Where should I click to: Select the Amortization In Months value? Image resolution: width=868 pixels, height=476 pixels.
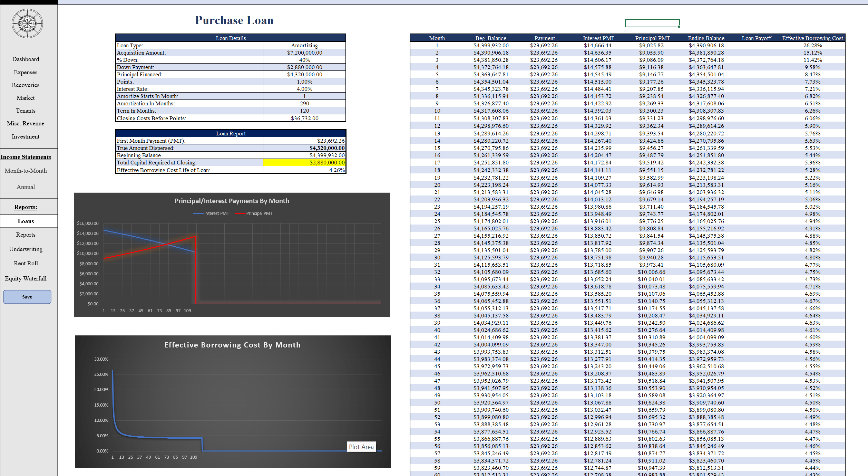[x=304, y=103]
